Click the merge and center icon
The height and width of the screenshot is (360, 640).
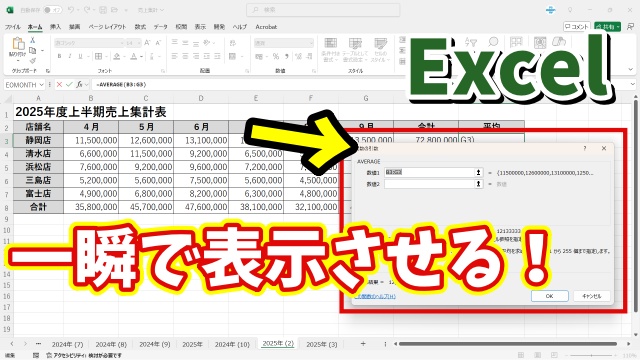pos(233,56)
